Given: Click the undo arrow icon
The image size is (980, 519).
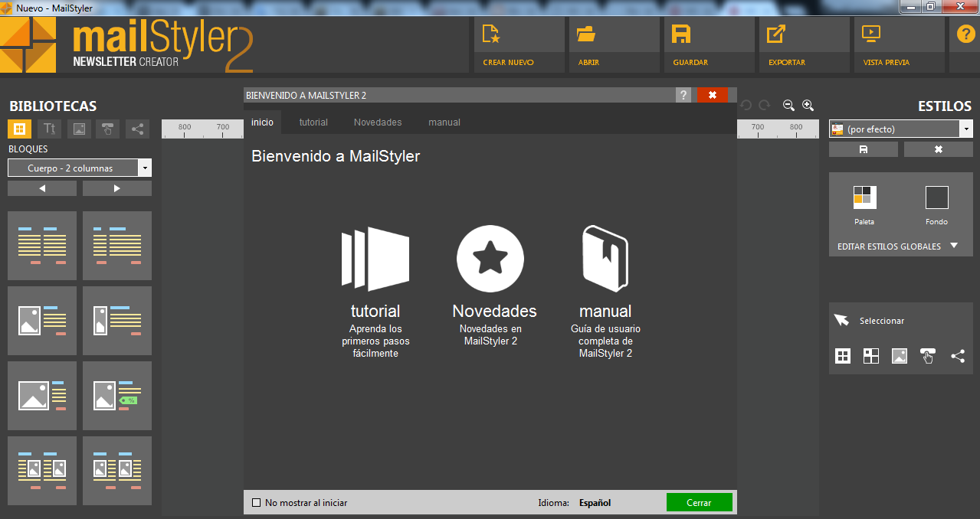Looking at the screenshot, I should click(746, 105).
